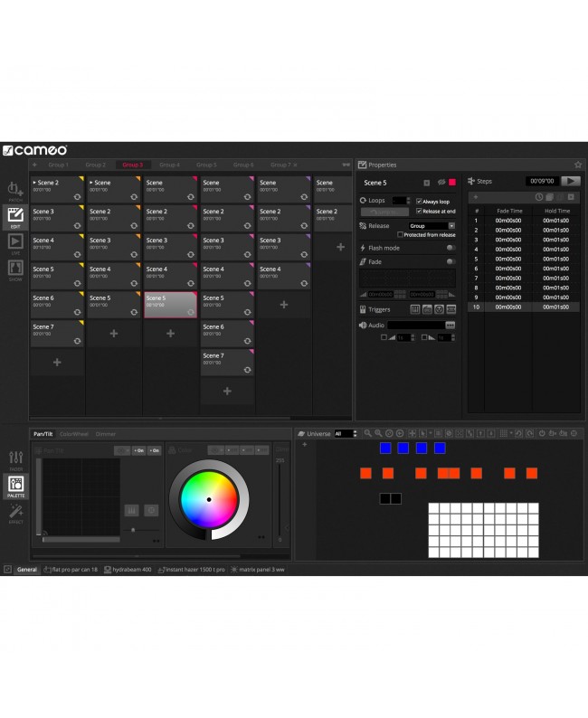Image resolution: width=588 pixels, height=718 pixels.
Task: Click the power icon in Universe toolbar
Action: (542, 433)
